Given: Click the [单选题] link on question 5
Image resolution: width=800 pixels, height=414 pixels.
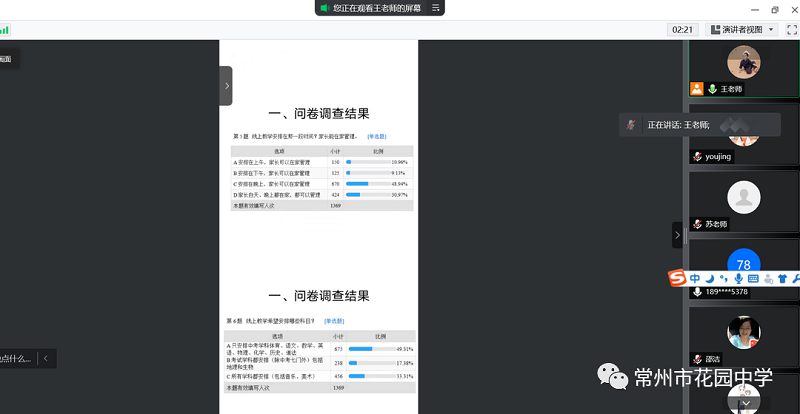Looking at the screenshot, I should 377,137.
